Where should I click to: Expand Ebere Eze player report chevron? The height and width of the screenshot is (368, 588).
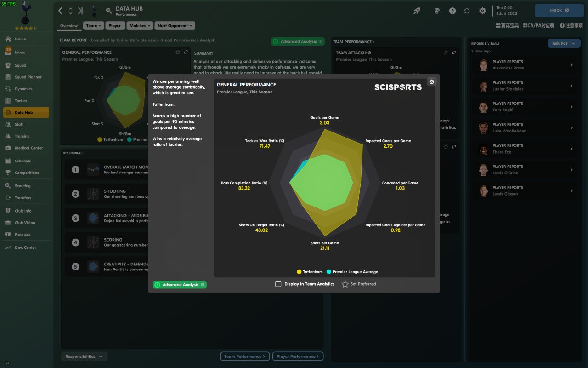571,149
